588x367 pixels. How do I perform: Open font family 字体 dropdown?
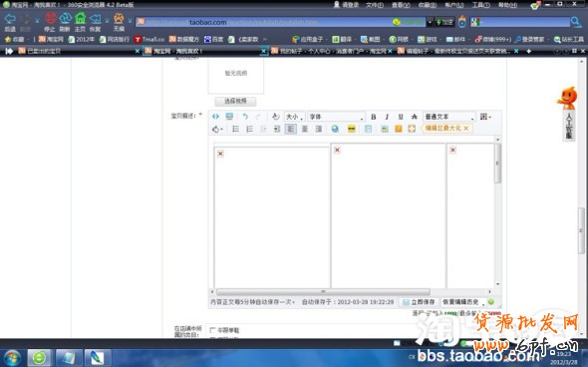pos(336,117)
